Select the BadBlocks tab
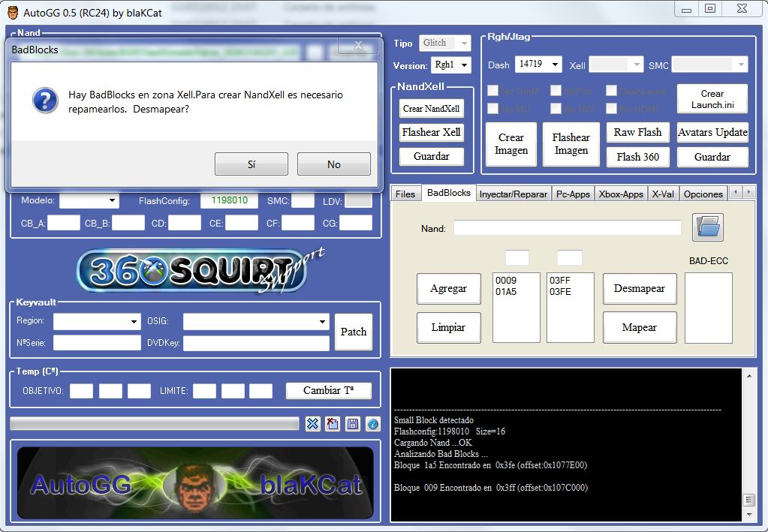This screenshot has width=768, height=532. pos(448,192)
